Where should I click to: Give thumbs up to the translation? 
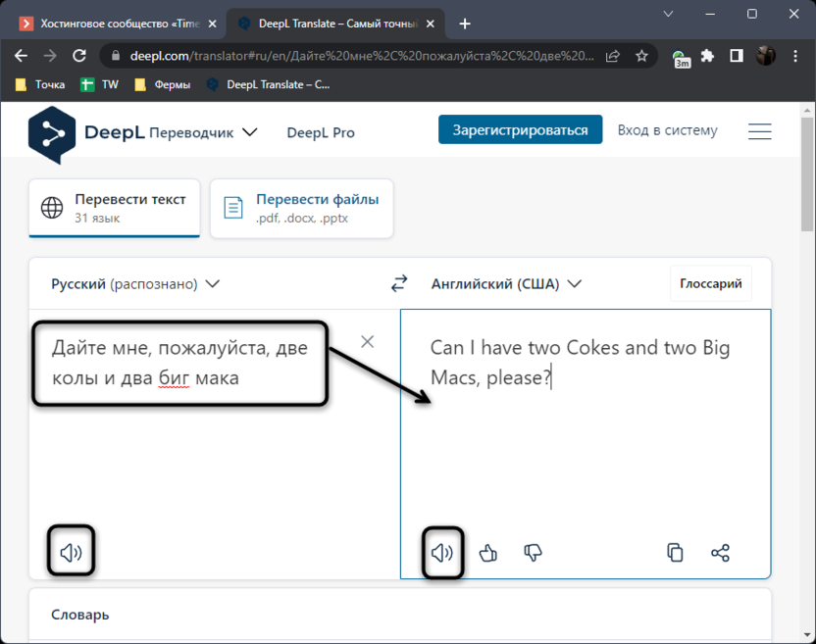click(488, 553)
